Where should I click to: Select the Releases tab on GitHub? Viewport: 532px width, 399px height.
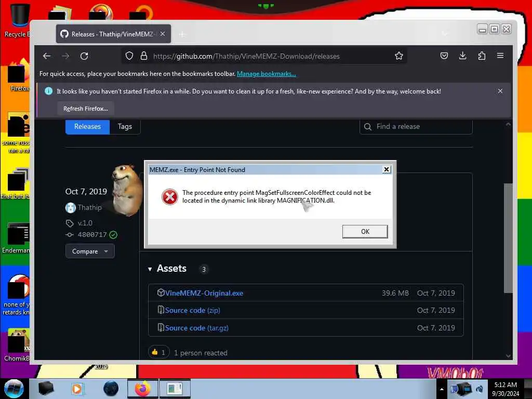87,127
